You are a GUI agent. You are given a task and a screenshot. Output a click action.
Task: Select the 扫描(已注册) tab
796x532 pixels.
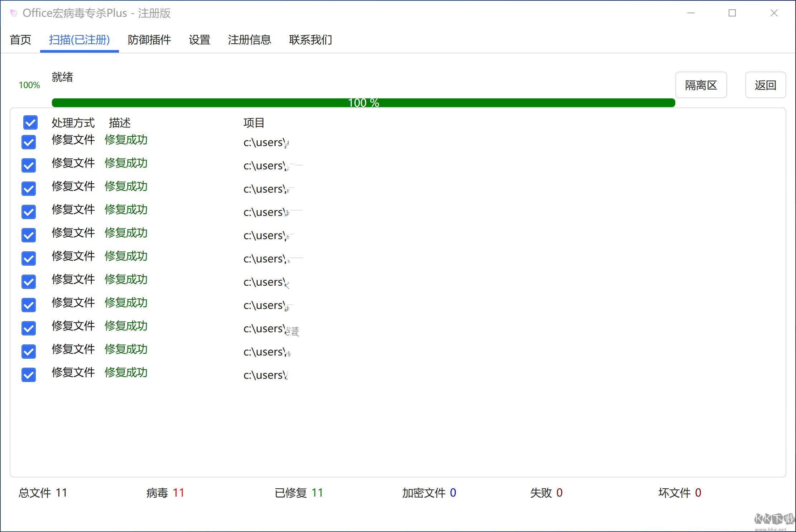tap(79, 40)
